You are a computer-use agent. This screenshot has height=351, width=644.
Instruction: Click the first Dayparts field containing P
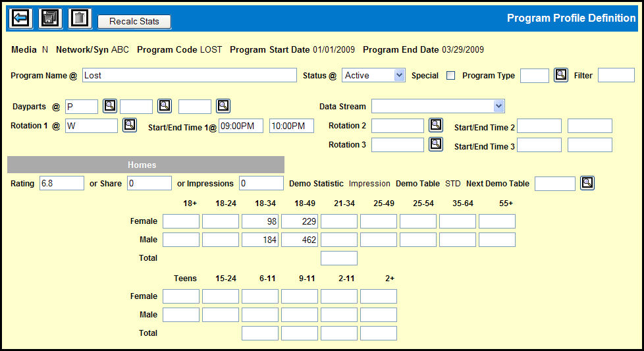81,107
